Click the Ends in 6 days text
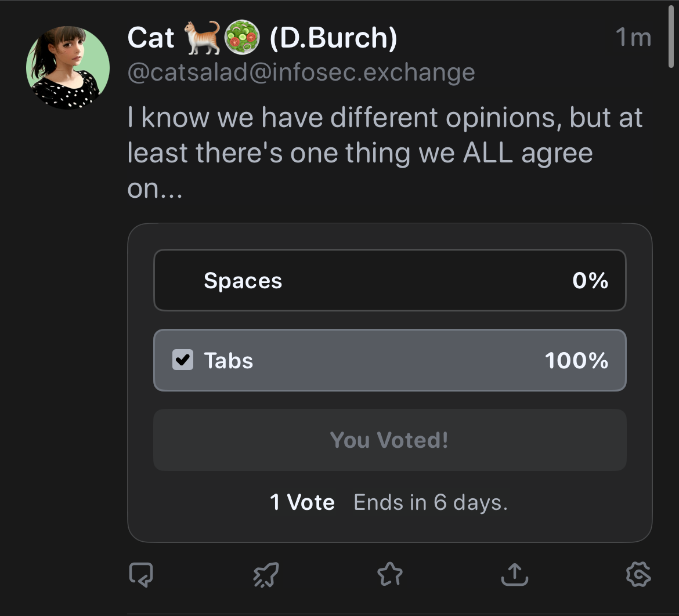Screen dimensions: 679x616 (431, 502)
